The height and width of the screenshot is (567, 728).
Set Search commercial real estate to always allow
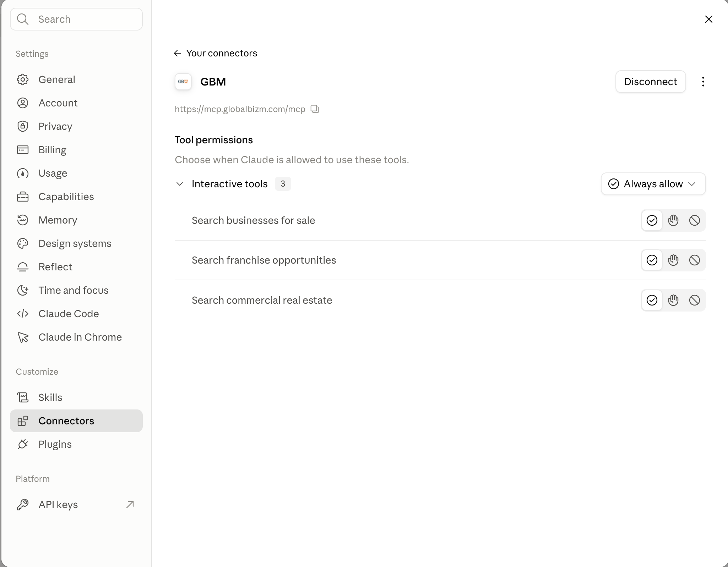point(652,300)
